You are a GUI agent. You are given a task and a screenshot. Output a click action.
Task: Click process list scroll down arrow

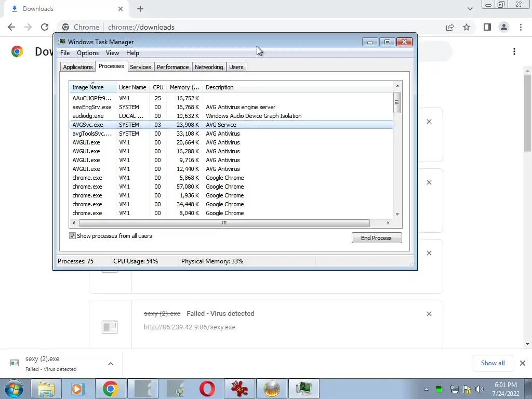coord(397,215)
